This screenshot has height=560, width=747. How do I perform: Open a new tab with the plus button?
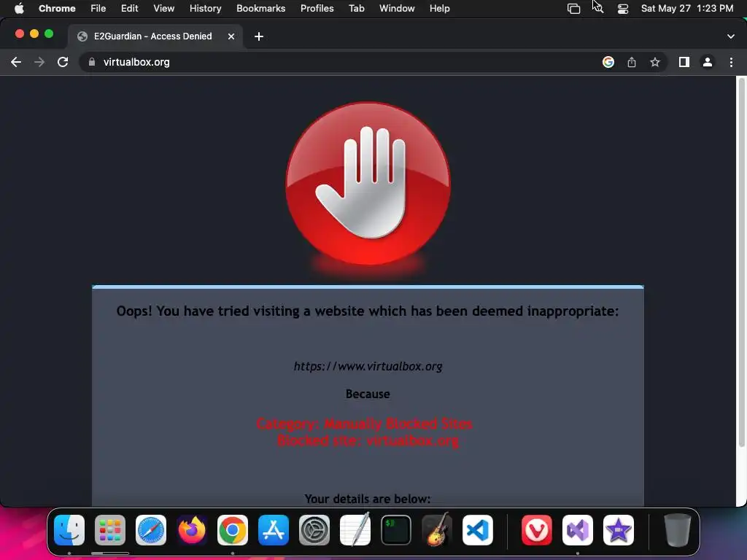click(259, 36)
